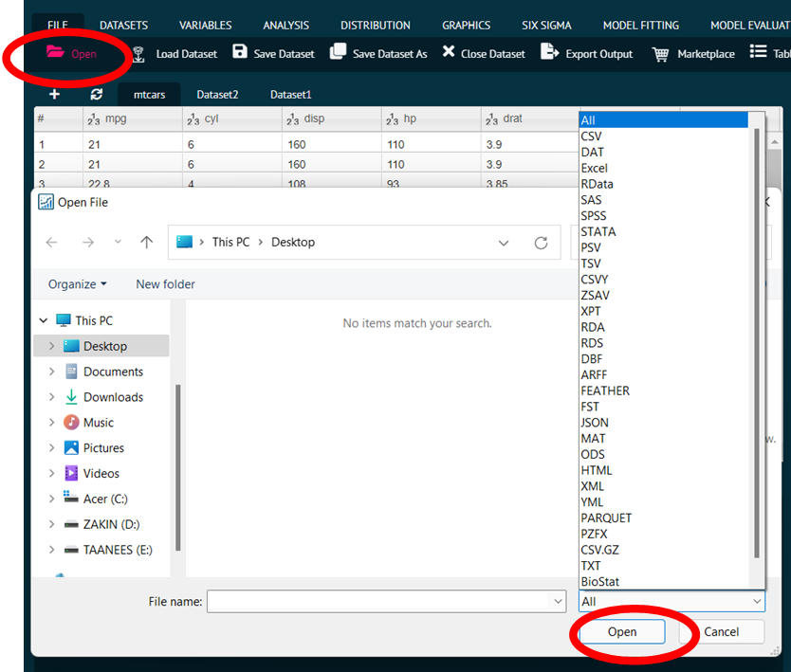This screenshot has width=791, height=672.
Task: Click the Load Dataset icon
Action: [x=138, y=54]
